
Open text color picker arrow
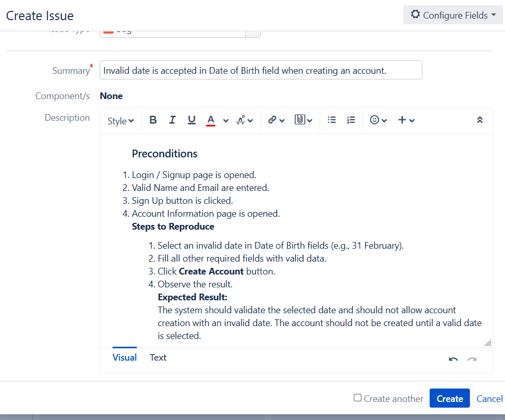(x=226, y=121)
